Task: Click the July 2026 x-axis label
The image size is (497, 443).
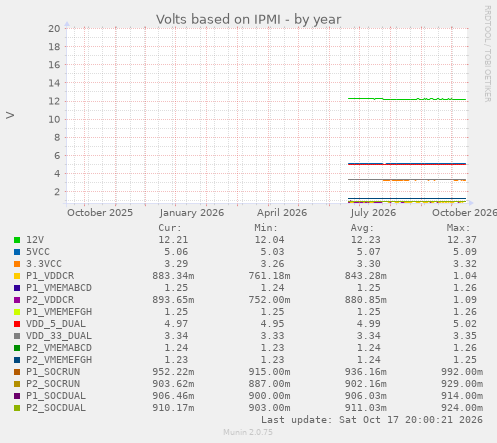Action: click(x=373, y=213)
